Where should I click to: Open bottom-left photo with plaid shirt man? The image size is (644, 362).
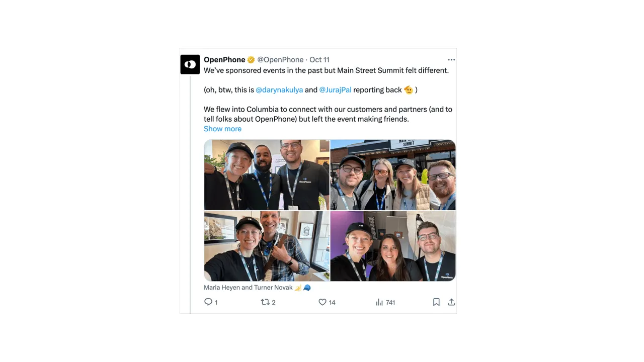click(267, 246)
